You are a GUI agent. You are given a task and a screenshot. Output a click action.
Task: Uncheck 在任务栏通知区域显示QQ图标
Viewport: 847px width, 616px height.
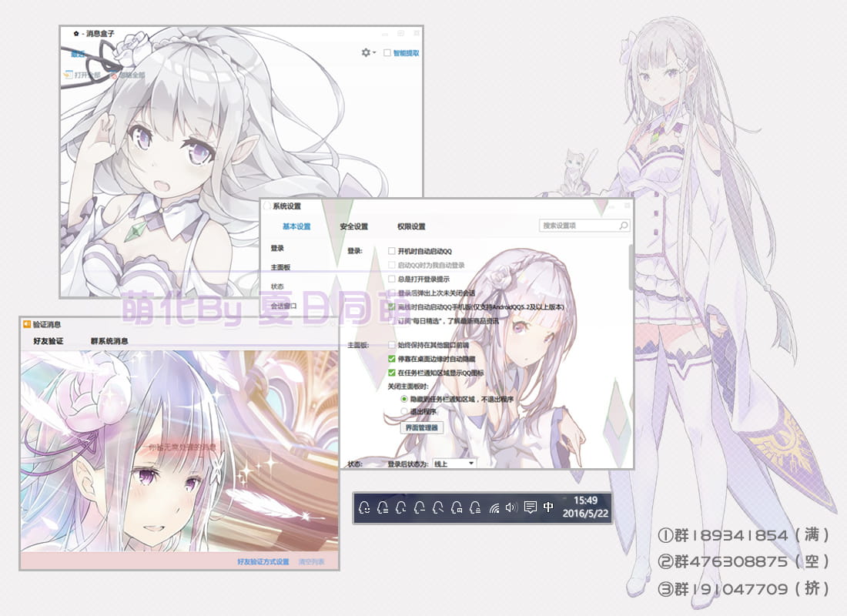tap(392, 373)
